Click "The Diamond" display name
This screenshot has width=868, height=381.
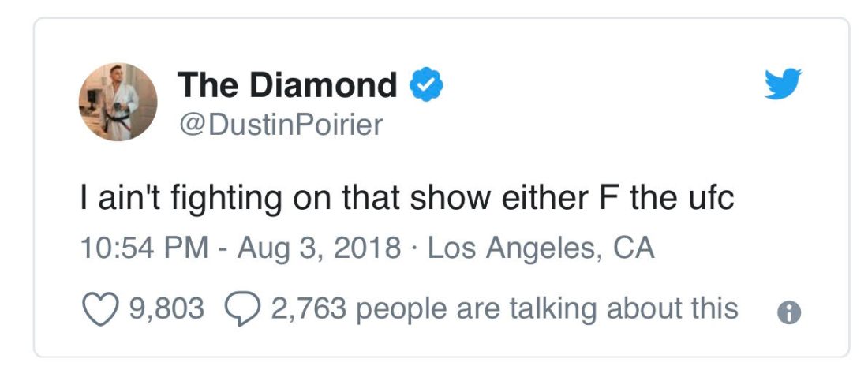[x=287, y=85]
